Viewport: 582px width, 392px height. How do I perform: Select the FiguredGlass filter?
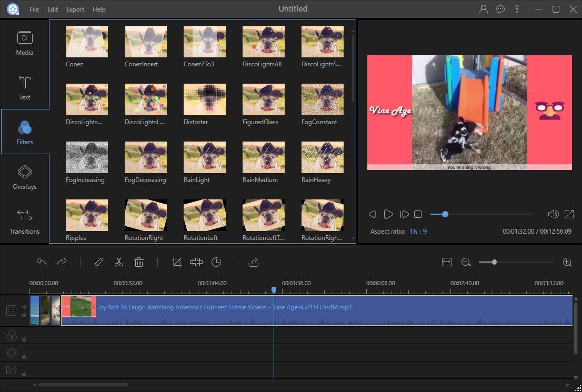(264, 99)
